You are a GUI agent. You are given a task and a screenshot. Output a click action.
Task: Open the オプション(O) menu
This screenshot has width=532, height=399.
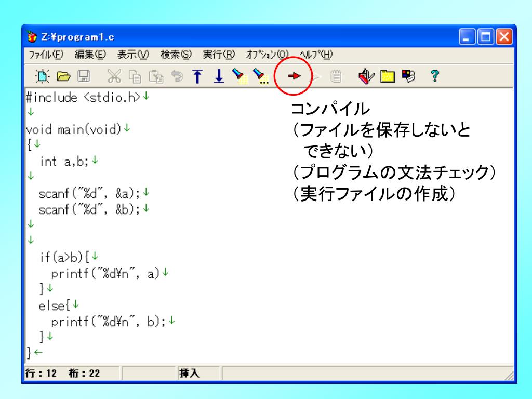pyautogui.click(x=267, y=54)
